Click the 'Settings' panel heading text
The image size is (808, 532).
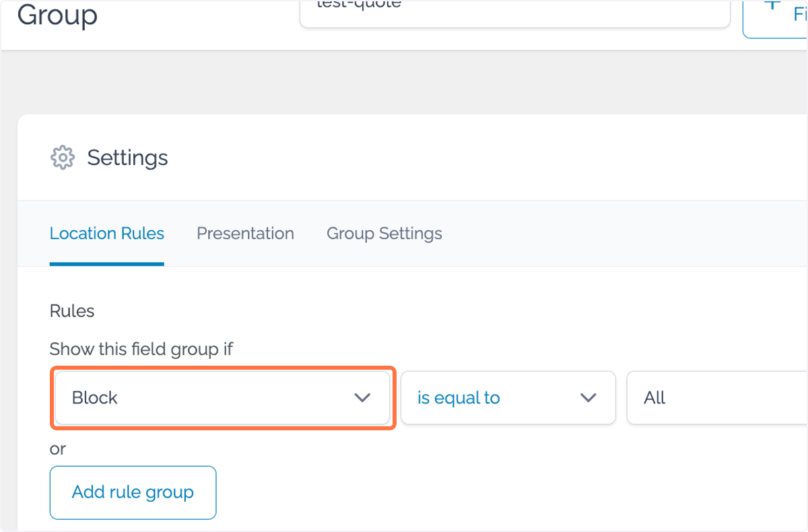pos(128,158)
